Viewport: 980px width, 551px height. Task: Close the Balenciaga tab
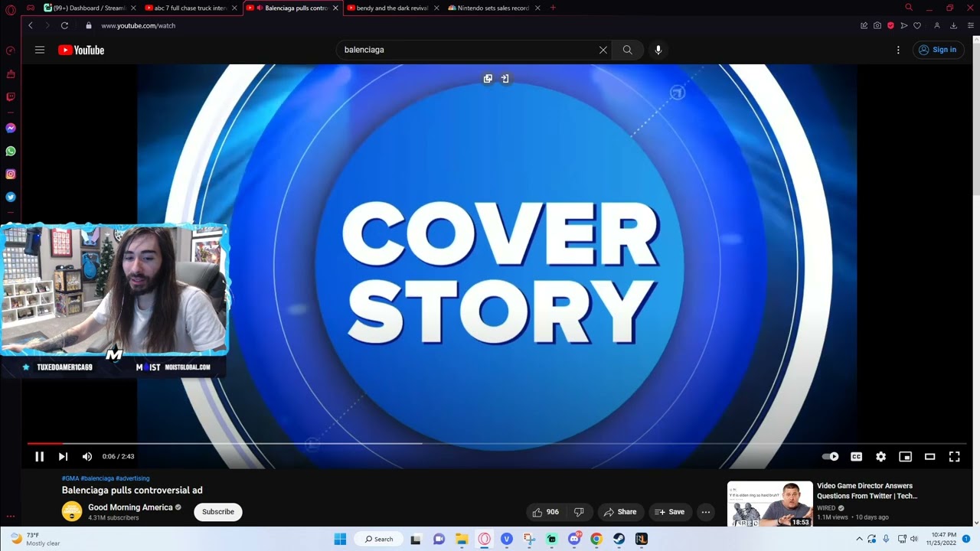335,8
